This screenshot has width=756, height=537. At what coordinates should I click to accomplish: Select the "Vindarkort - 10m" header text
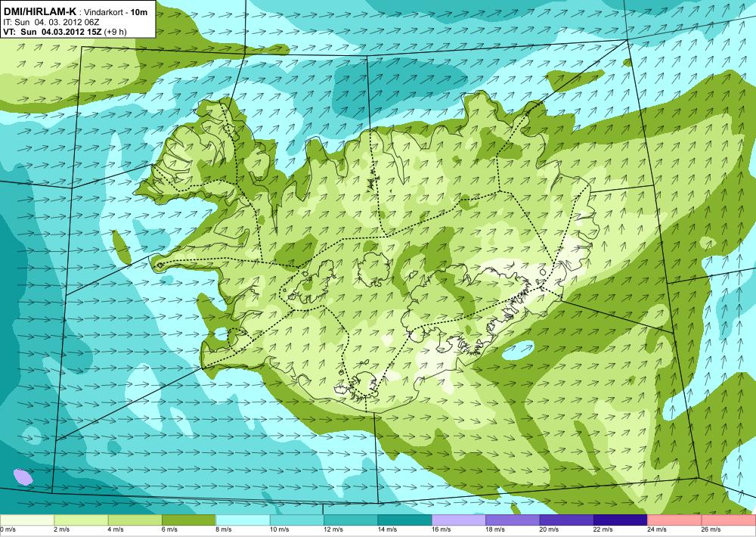click(x=116, y=12)
